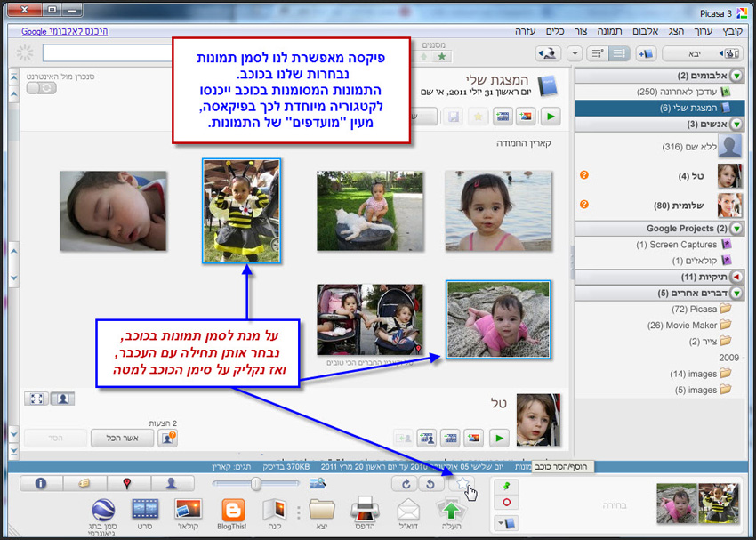Create movie from המצגת שלי album
Screen dimensions: 756x540
click(x=503, y=117)
